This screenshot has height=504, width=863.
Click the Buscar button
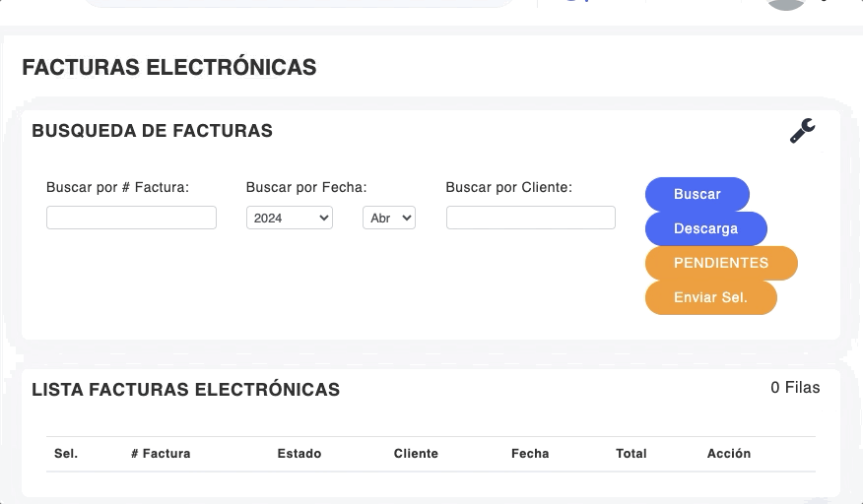(x=697, y=194)
